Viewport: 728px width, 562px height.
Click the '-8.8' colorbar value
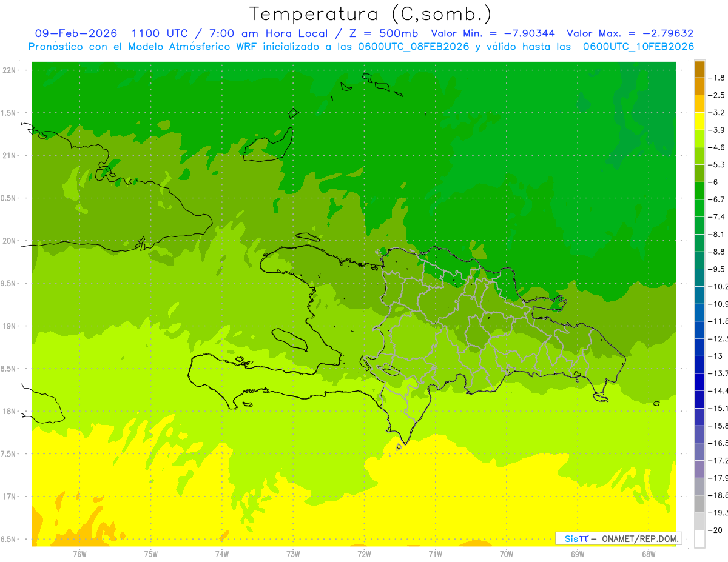(717, 252)
